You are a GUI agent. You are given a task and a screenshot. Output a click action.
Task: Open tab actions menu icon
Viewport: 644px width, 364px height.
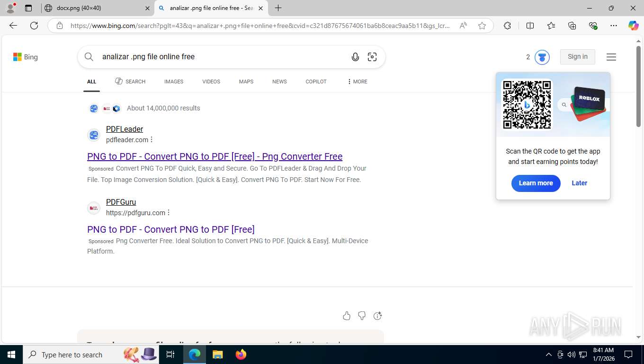coord(28,8)
